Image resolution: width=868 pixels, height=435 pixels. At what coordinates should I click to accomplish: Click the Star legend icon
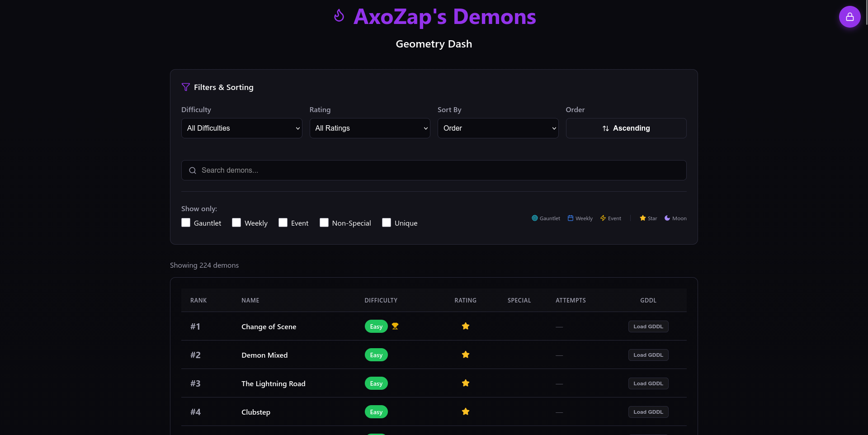[x=643, y=218]
